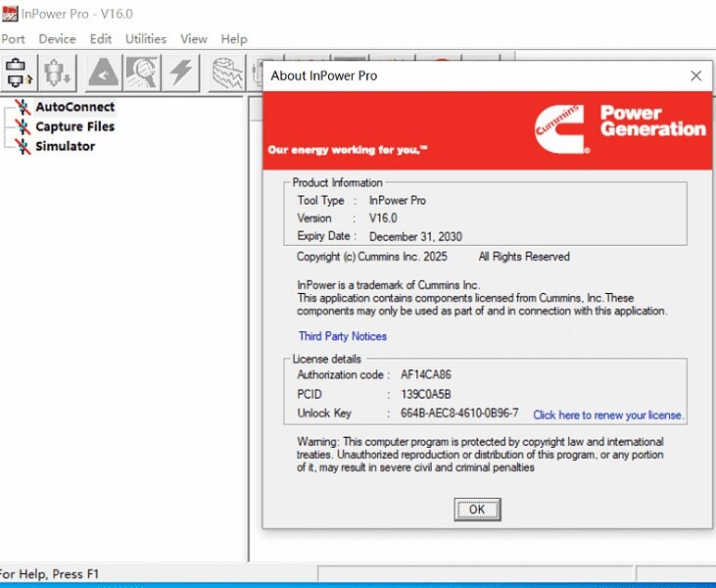Click the device download toolbar icon
Screen dimensions: 716x588
57,73
